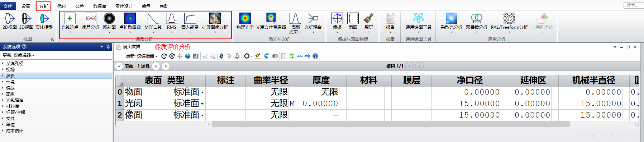Expand the 材料库 section
Viewport: 644px width, 142px height.
tap(3, 106)
